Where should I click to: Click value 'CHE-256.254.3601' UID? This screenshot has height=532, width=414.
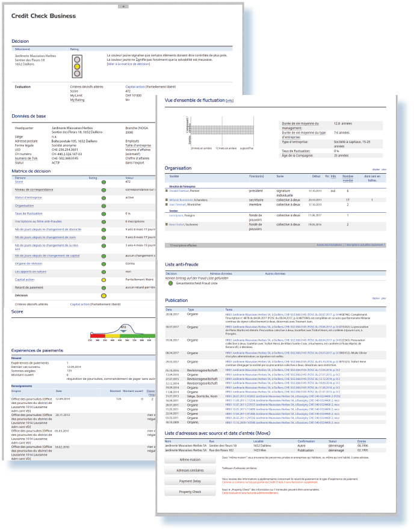pyautogui.click(x=64, y=150)
